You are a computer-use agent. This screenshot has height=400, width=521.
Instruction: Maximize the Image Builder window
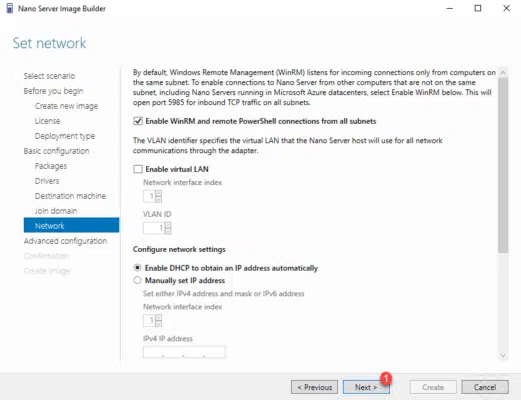(x=478, y=8)
